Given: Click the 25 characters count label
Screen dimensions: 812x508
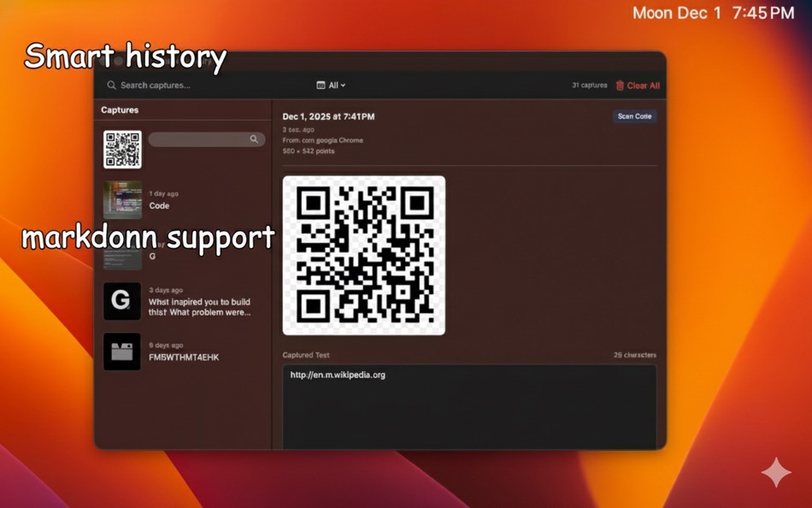Looking at the screenshot, I should (x=635, y=355).
